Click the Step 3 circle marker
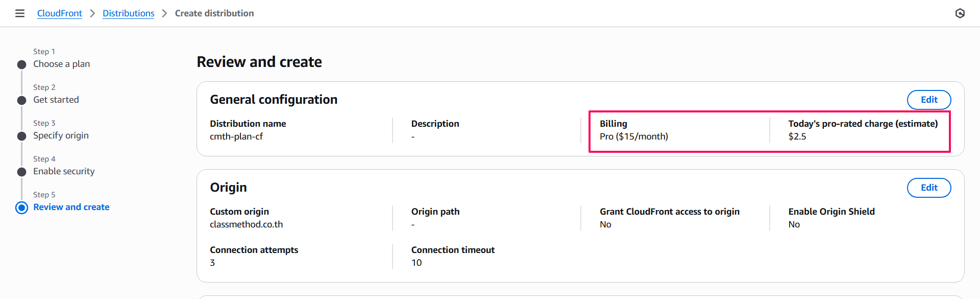The height and width of the screenshot is (299, 980). click(21, 136)
